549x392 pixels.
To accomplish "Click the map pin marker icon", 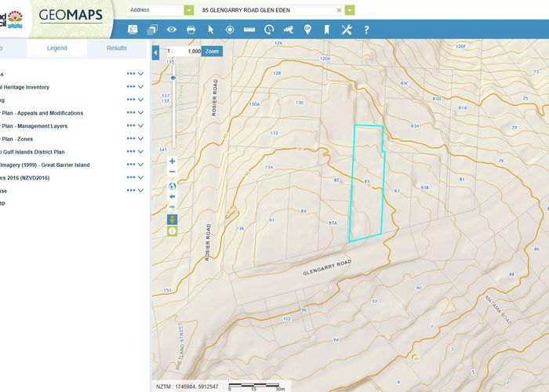I will (307, 30).
